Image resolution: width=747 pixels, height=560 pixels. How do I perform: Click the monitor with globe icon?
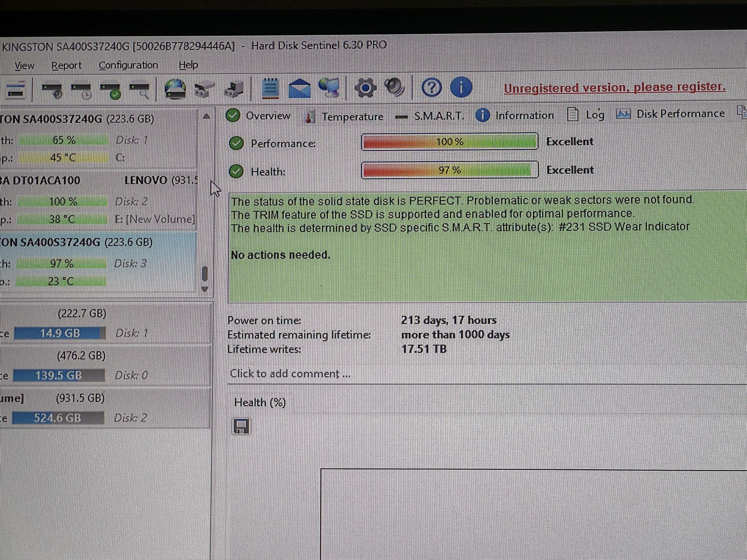coord(329,88)
